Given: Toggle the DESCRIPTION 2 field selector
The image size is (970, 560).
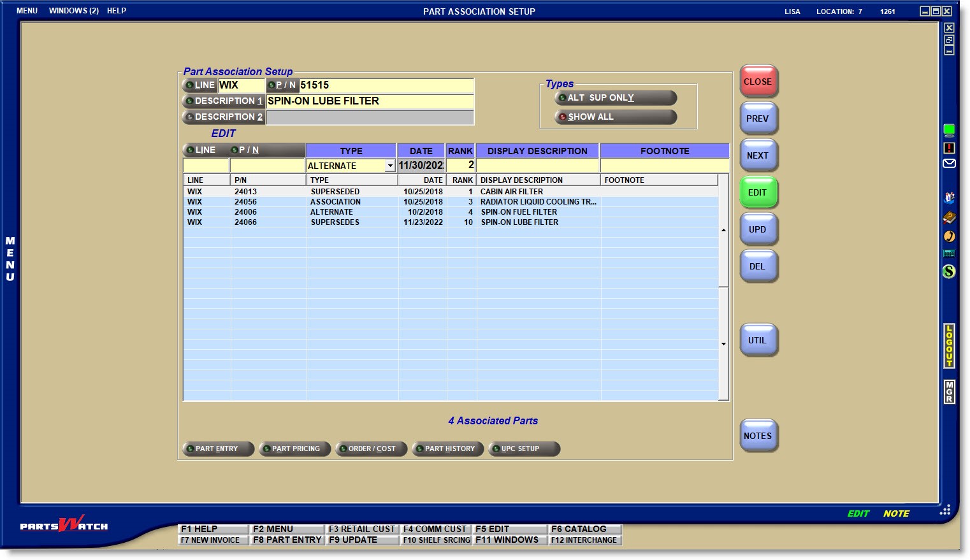Looking at the screenshot, I should click(224, 117).
